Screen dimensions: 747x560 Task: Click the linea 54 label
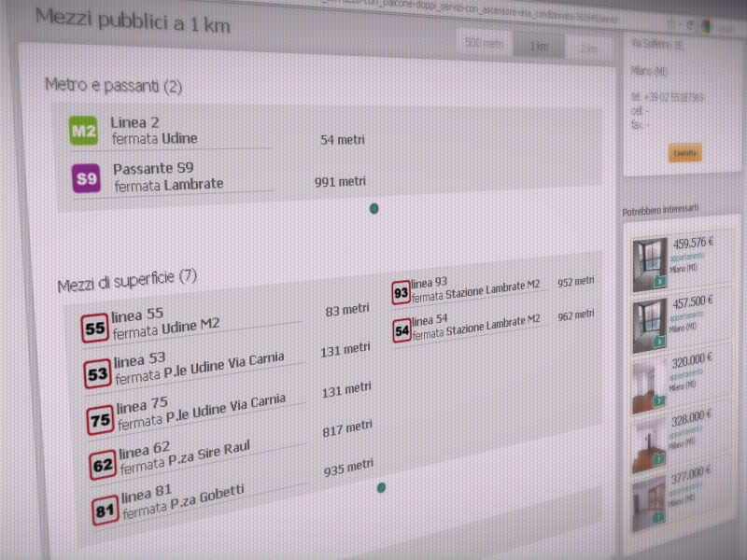click(430, 321)
